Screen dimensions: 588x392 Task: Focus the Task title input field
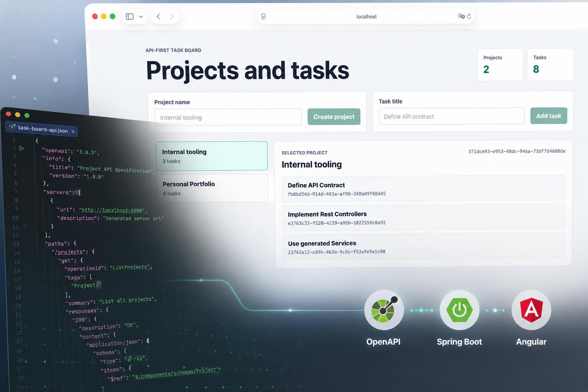[451, 116]
